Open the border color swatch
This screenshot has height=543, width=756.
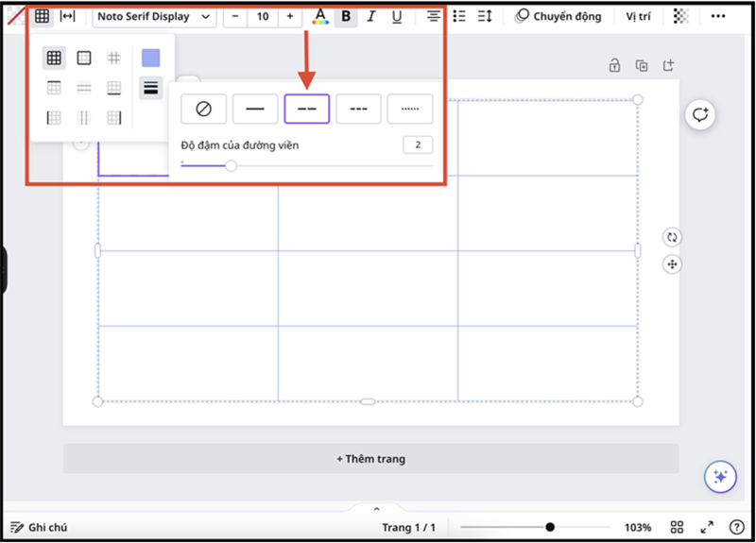point(150,59)
